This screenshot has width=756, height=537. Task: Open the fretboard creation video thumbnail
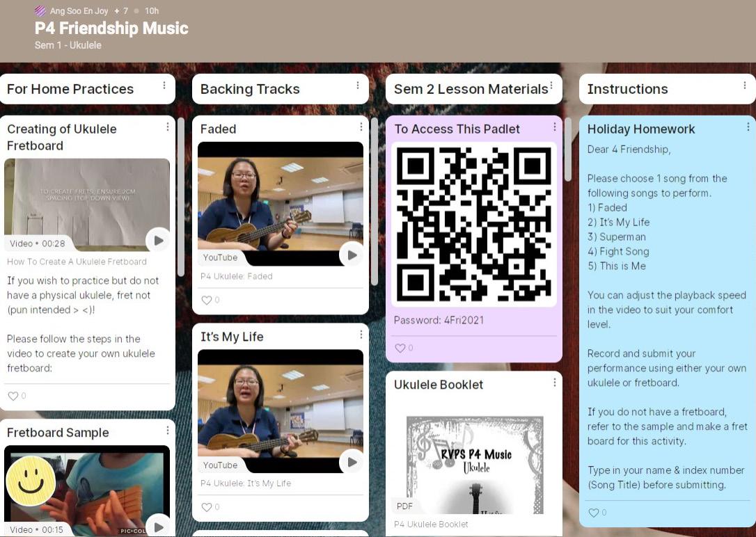click(x=87, y=205)
